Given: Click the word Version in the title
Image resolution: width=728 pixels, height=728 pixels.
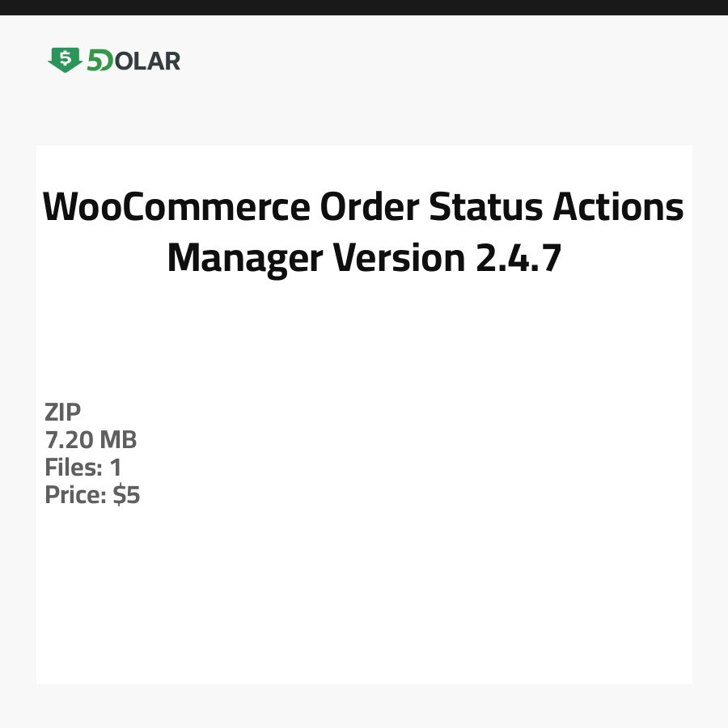Looking at the screenshot, I should point(394,258).
